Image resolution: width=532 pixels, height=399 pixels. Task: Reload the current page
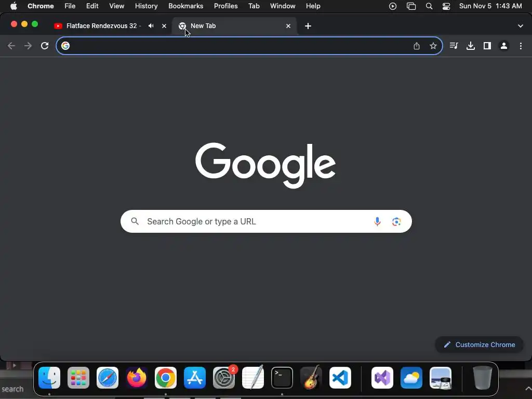[x=45, y=46]
